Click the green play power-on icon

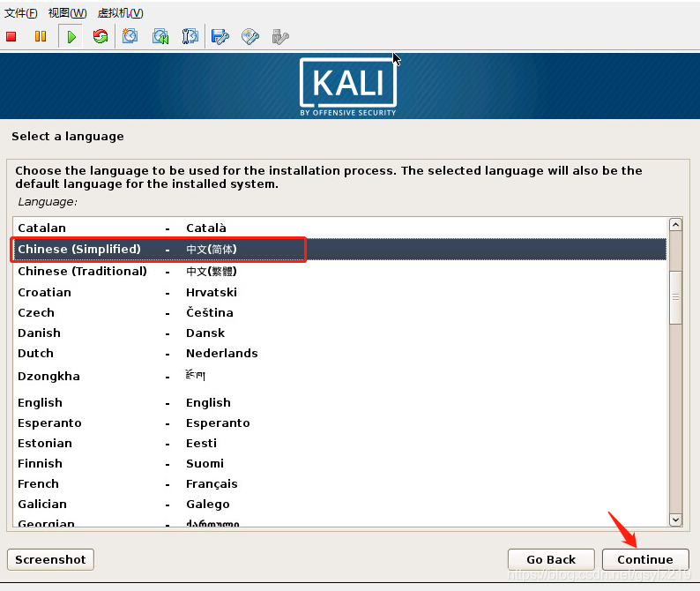pyautogui.click(x=71, y=37)
